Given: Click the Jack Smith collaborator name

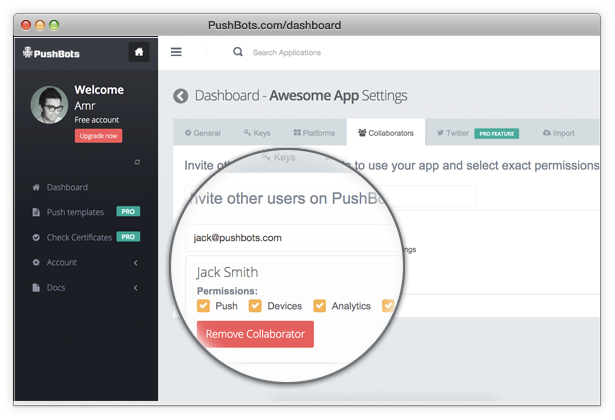Looking at the screenshot, I should [x=227, y=272].
